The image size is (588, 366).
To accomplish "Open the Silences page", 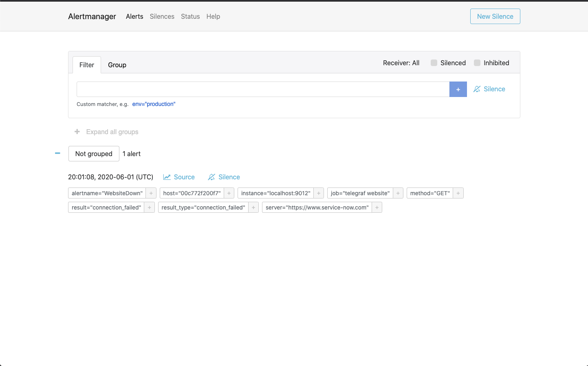I will (162, 16).
